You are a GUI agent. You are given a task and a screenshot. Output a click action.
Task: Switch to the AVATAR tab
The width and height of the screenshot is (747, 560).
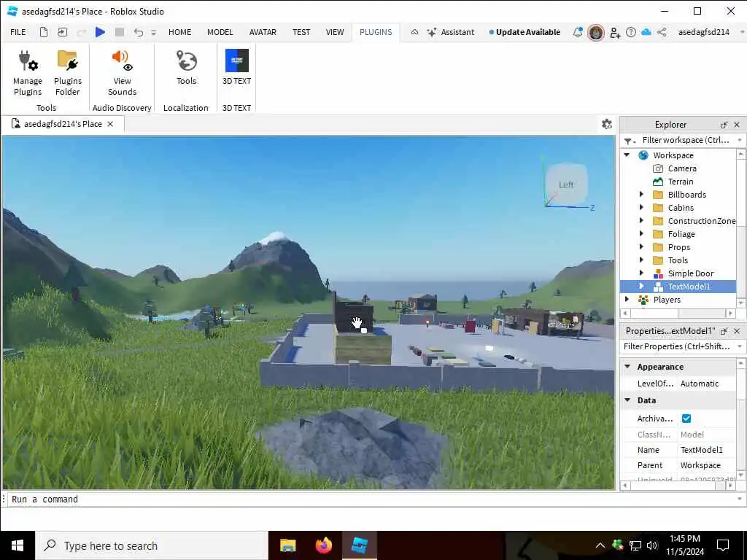(263, 32)
